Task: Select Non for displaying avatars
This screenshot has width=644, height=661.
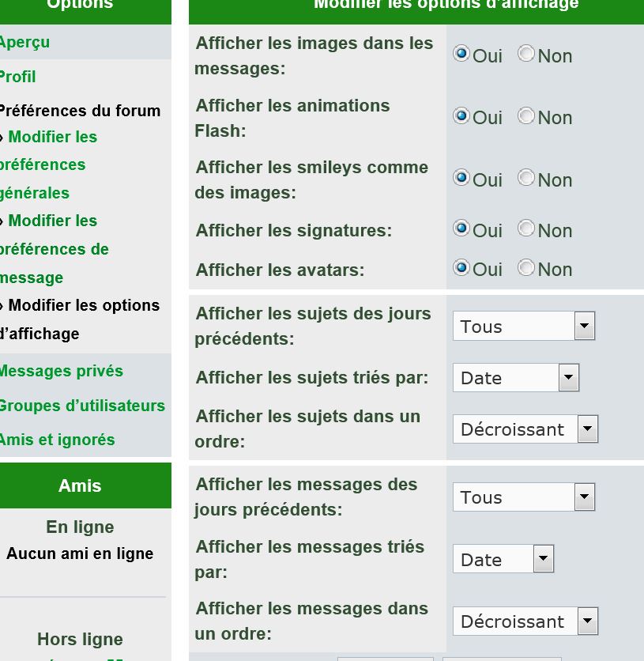Action: coord(526,268)
